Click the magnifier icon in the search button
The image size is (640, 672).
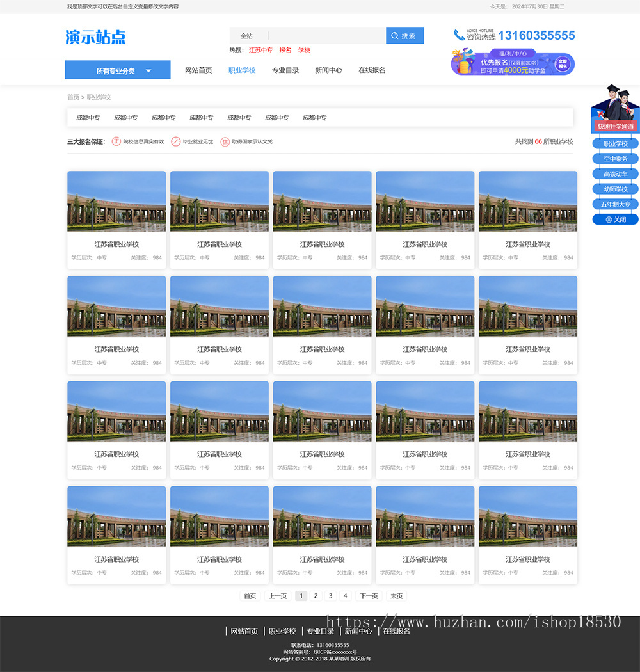pos(394,36)
